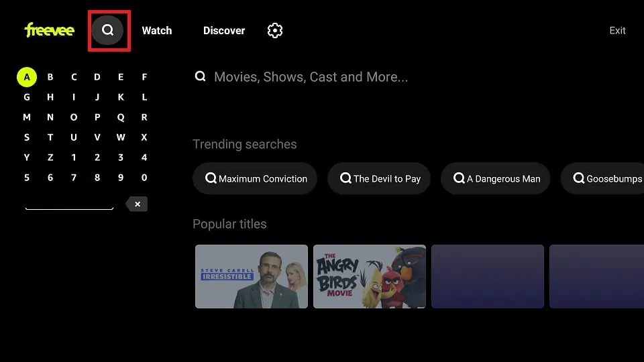Select letter J on keyboard
Viewport: 644px width, 362px height.
point(97,97)
